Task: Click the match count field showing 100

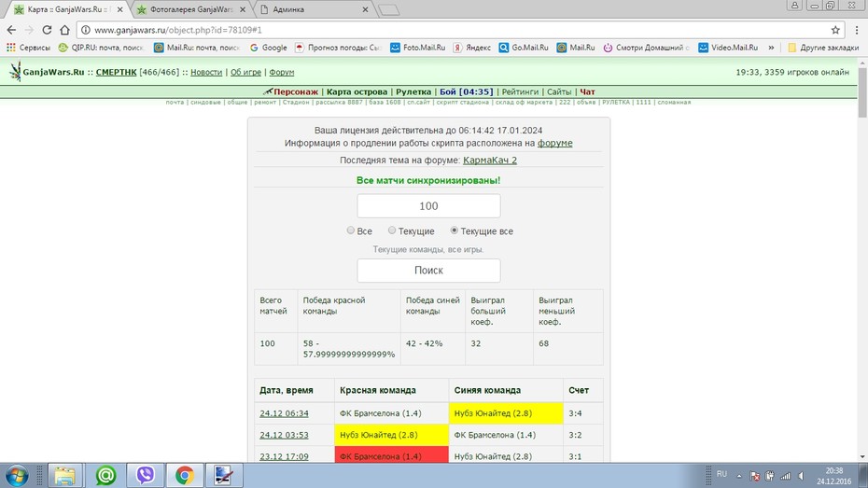Action: pyautogui.click(x=428, y=206)
